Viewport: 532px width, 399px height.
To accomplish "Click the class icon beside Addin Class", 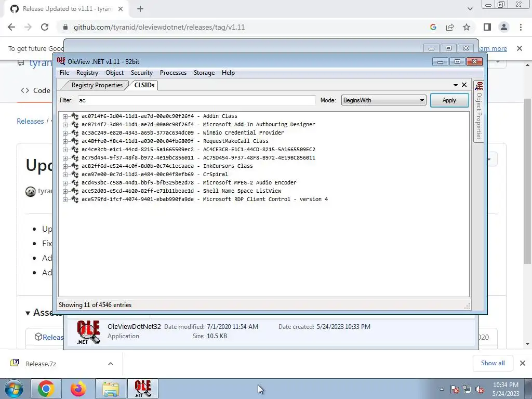I will tap(75, 116).
